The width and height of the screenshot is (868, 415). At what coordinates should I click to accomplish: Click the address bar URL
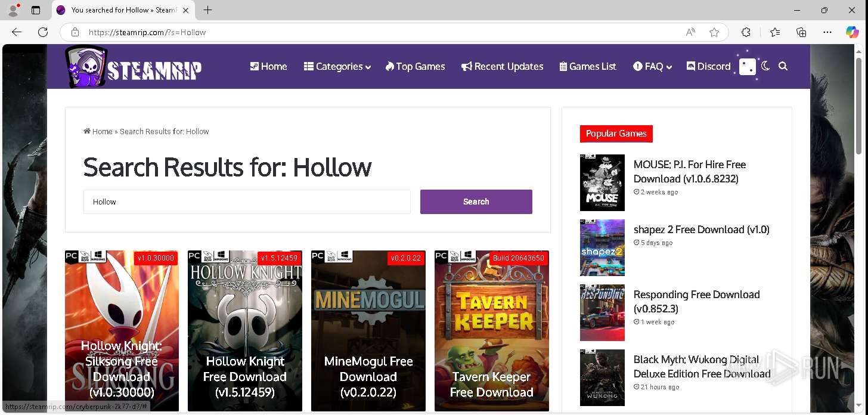click(147, 33)
